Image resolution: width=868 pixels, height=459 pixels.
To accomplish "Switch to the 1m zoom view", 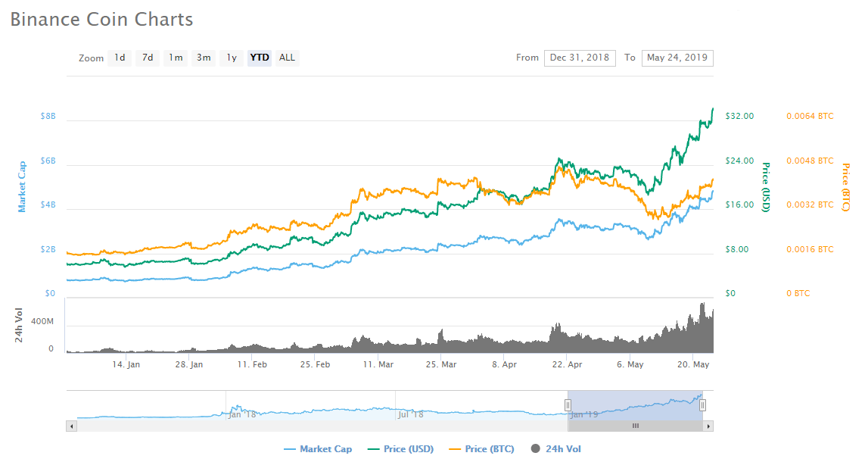I will tap(175, 58).
